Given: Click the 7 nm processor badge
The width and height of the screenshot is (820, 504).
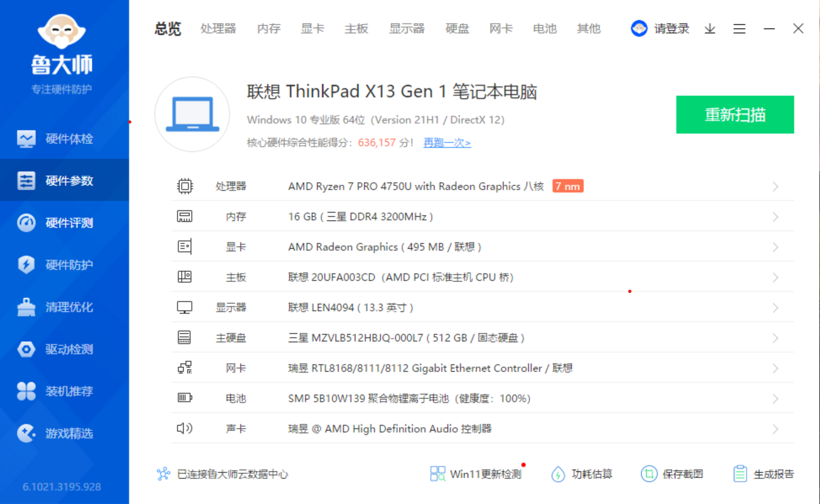Looking at the screenshot, I should coord(568,186).
